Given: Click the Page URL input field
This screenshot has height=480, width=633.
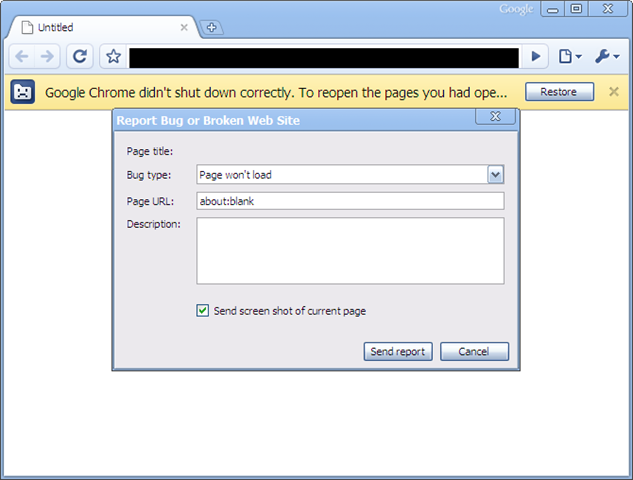Looking at the screenshot, I should click(350, 201).
